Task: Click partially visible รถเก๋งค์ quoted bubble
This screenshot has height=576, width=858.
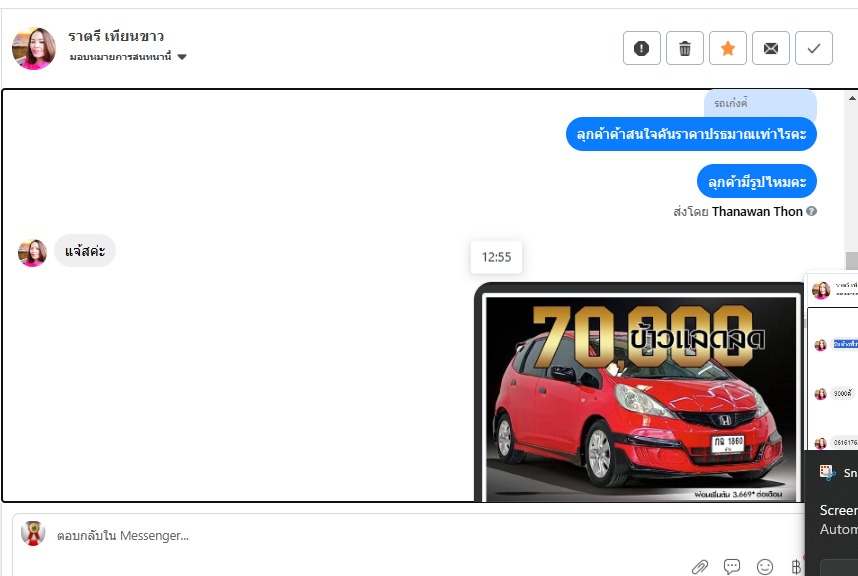Action: point(760,103)
